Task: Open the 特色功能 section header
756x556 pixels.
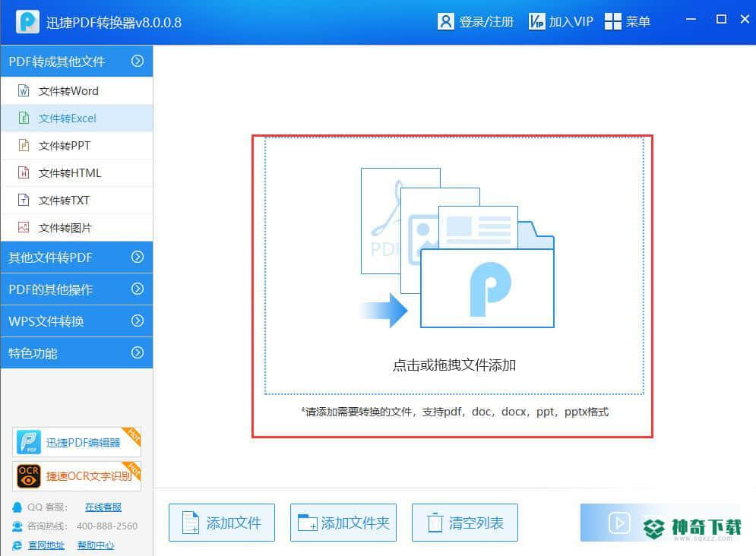Action: click(77, 352)
